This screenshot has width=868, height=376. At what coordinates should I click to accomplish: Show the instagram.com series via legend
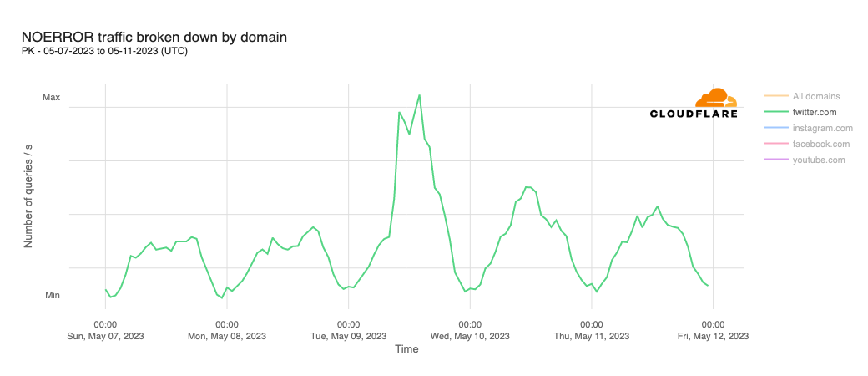coord(822,128)
